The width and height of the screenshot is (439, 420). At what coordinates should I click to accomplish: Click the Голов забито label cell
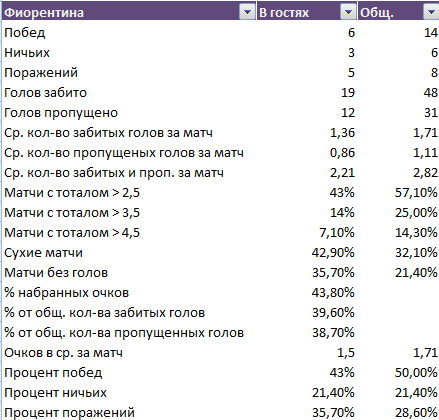pyautogui.click(x=129, y=92)
